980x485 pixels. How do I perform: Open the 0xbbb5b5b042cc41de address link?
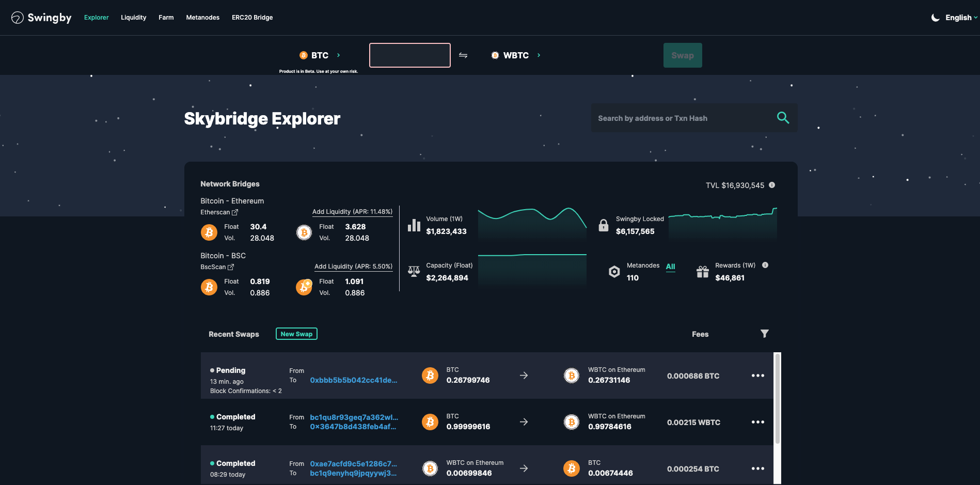pyautogui.click(x=354, y=380)
